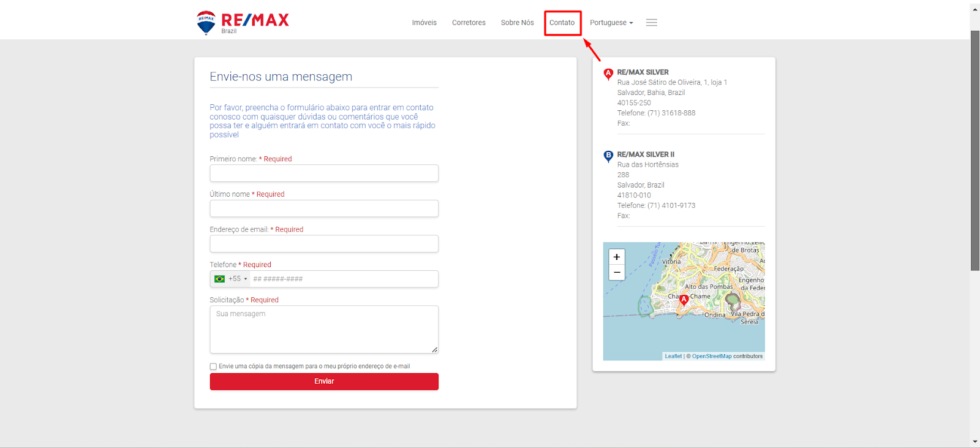
Task: Zoom in the map with plus button
Action: pos(617,257)
